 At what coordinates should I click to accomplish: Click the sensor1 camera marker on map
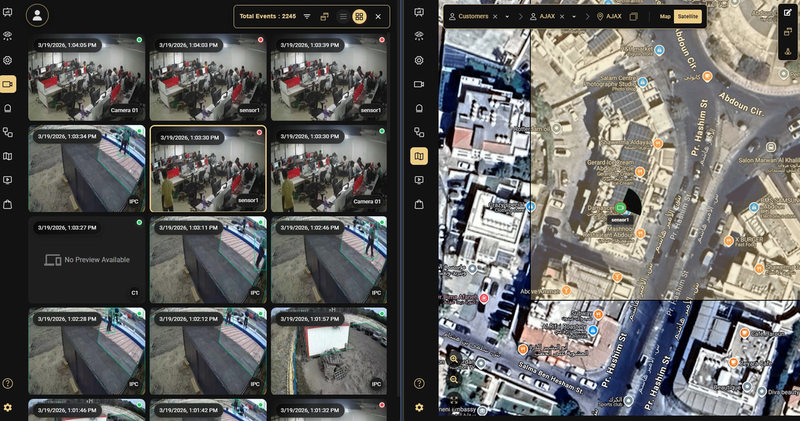620,207
